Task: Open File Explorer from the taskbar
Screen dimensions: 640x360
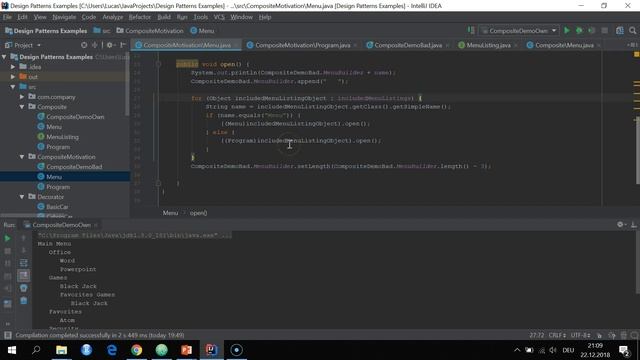Action: click(62, 350)
